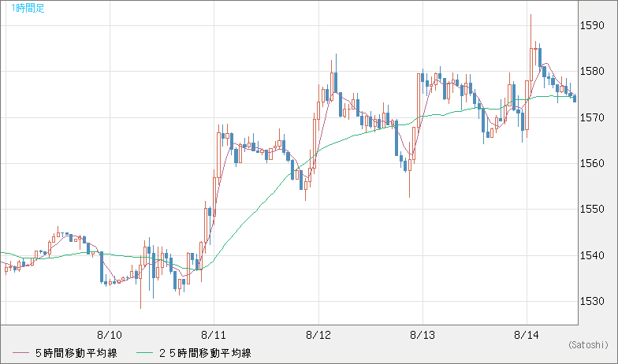The width and height of the screenshot is (618, 364).
Task: Click the 5時間移動平均線 legend entry
Action: tap(76, 353)
